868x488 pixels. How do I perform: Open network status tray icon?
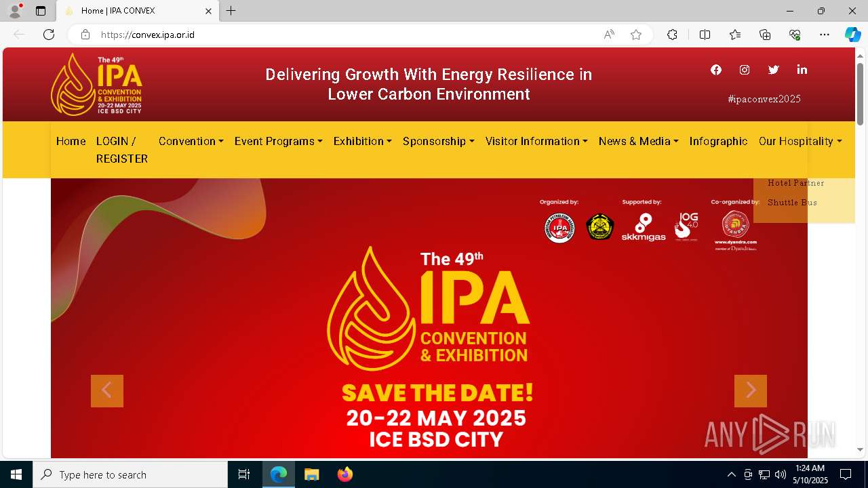tap(764, 474)
